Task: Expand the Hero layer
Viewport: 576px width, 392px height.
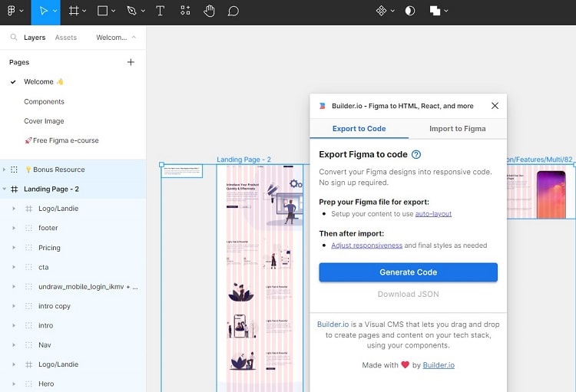Action: click(14, 384)
